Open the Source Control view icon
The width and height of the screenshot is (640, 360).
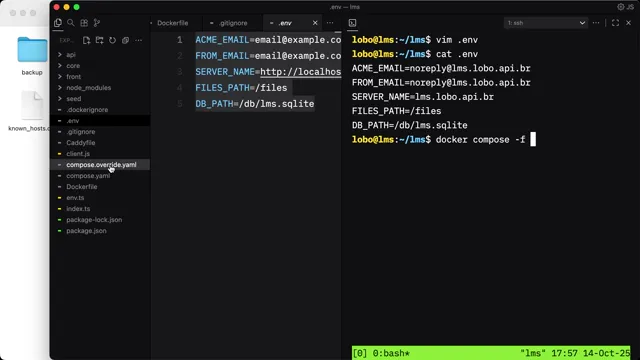(x=97, y=23)
